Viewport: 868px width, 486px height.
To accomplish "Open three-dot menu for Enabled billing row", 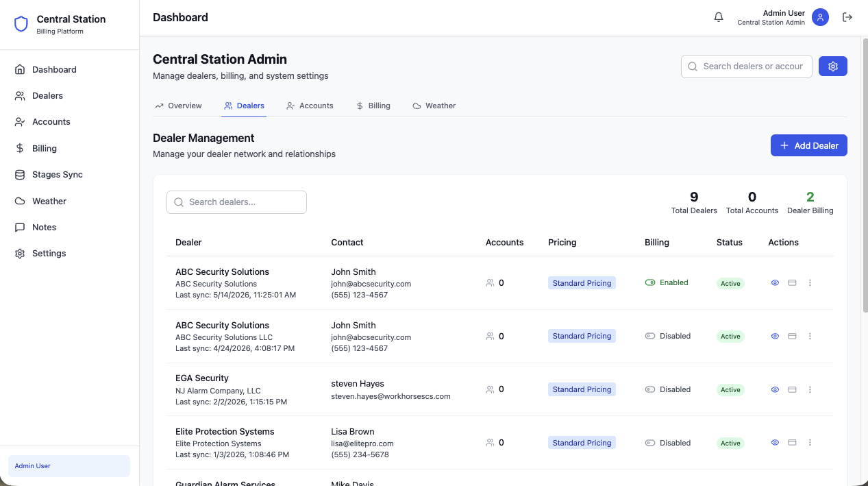I will (x=810, y=282).
